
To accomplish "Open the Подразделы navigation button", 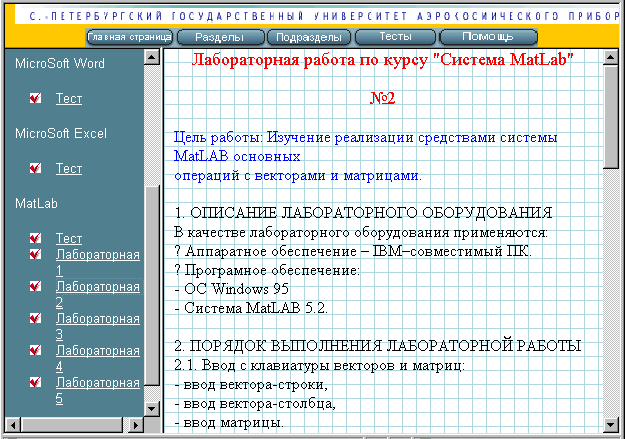I will point(309,37).
